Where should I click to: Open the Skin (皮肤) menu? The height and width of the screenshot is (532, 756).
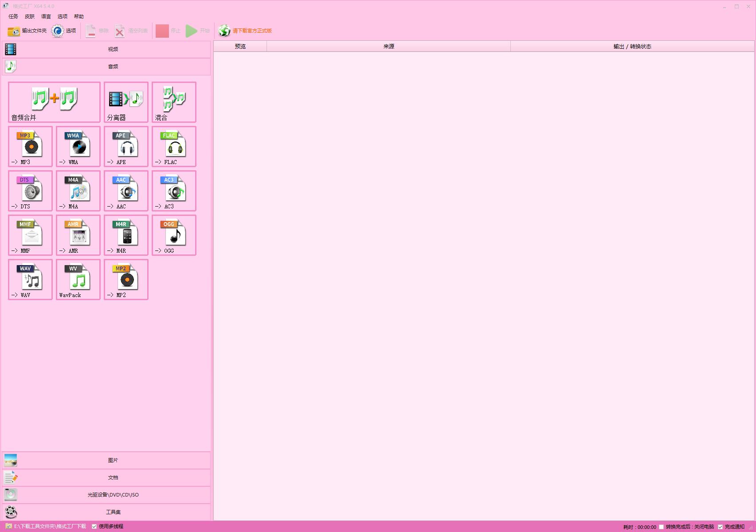click(30, 16)
